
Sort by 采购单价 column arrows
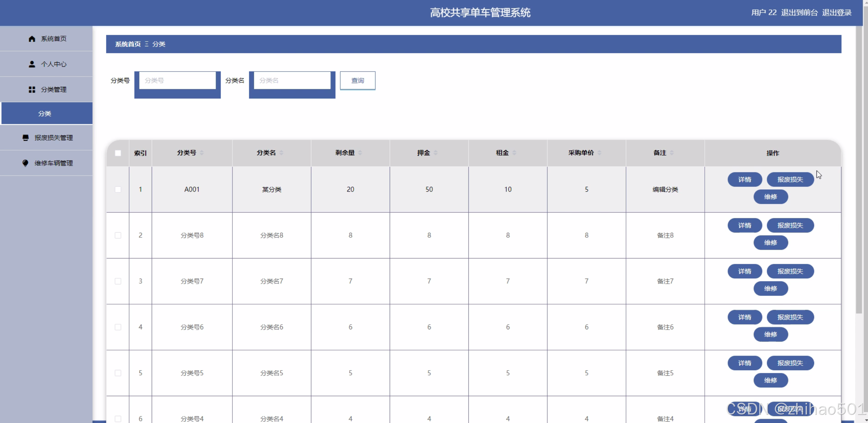(x=600, y=153)
